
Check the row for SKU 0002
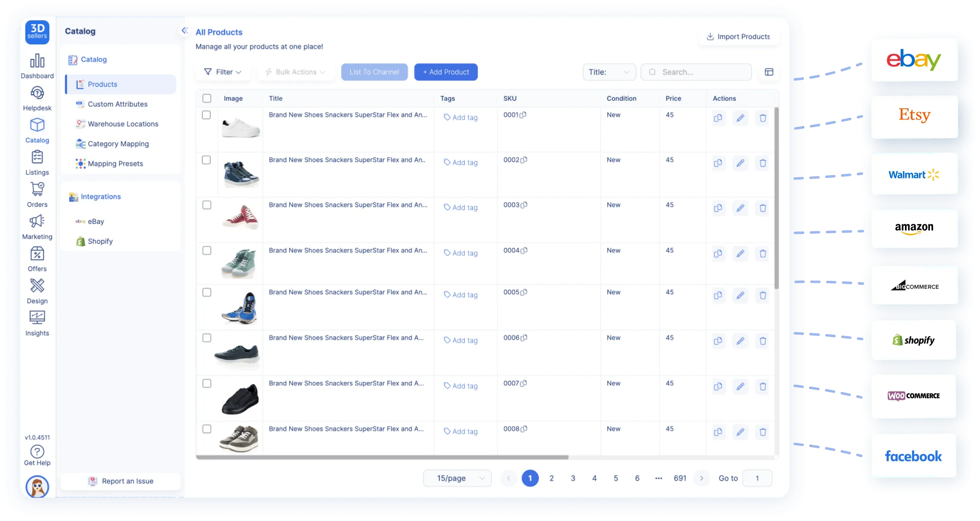(x=206, y=160)
